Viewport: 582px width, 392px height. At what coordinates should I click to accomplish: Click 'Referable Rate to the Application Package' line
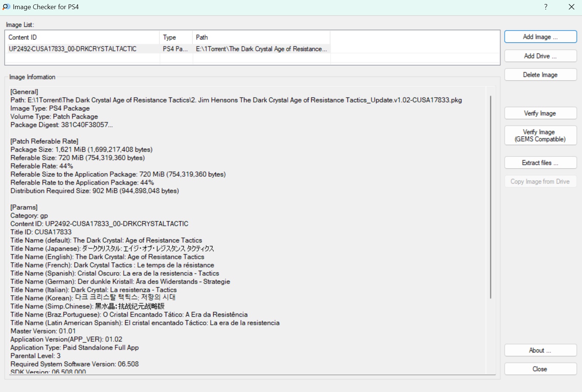pyautogui.click(x=82, y=183)
